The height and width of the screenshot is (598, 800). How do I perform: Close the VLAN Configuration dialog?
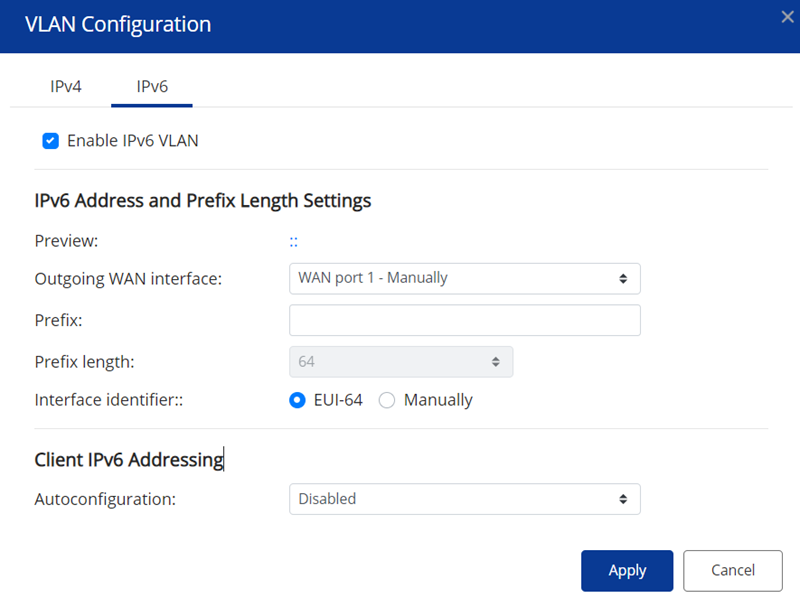[x=787, y=16]
